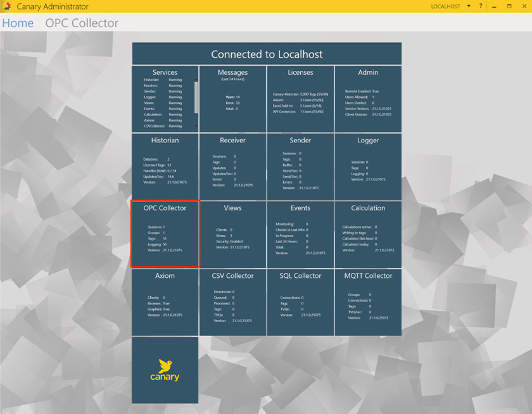This screenshot has height=414, width=532.
Task: Open the Services tile
Action: coord(165,99)
